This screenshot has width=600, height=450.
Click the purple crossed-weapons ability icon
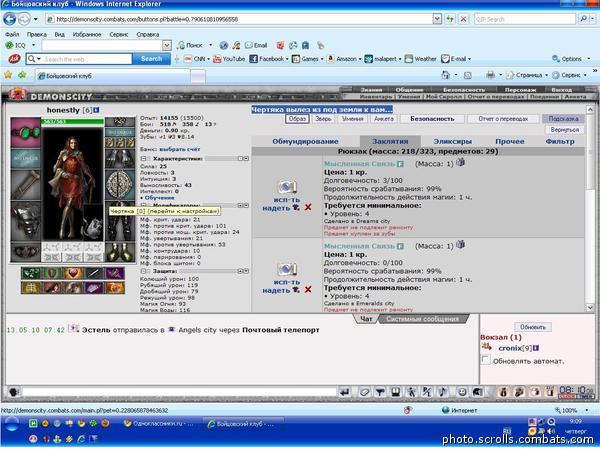point(115,273)
